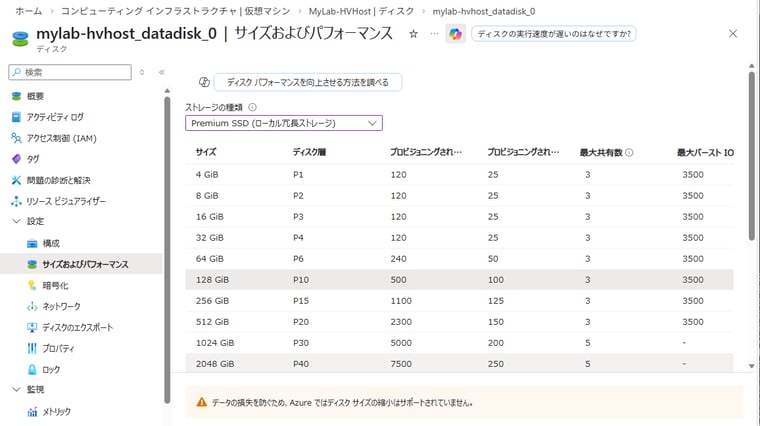
Task: Click 'MyLab-HVHost | ディスク' breadcrumb
Action: pos(361,11)
